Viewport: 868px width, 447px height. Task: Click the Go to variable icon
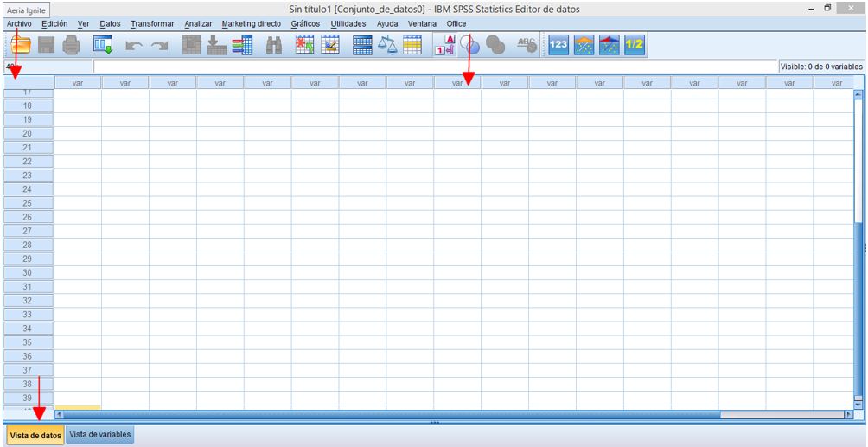click(217, 46)
